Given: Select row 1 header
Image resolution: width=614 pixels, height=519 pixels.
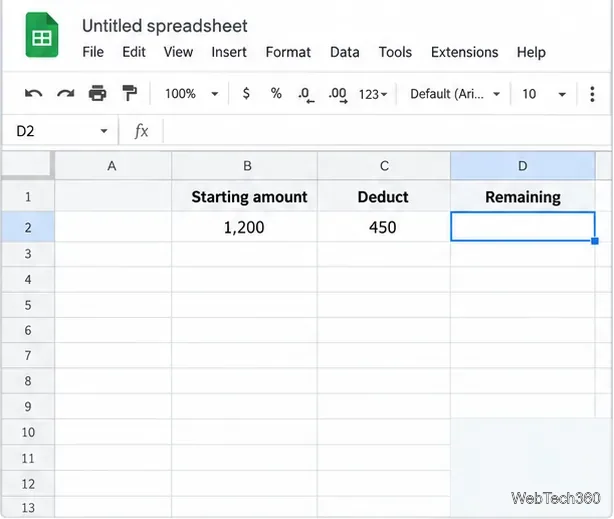Looking at the screenshot, I should [x=28, y=196].
